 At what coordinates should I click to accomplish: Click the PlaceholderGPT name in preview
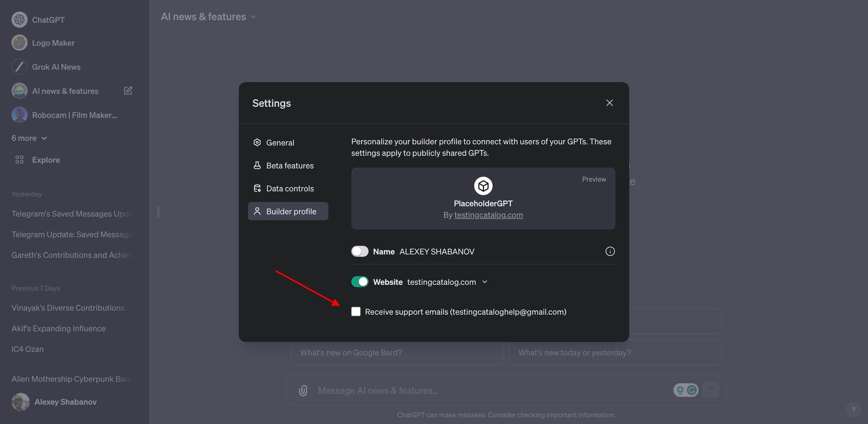[x=483, y=203]
